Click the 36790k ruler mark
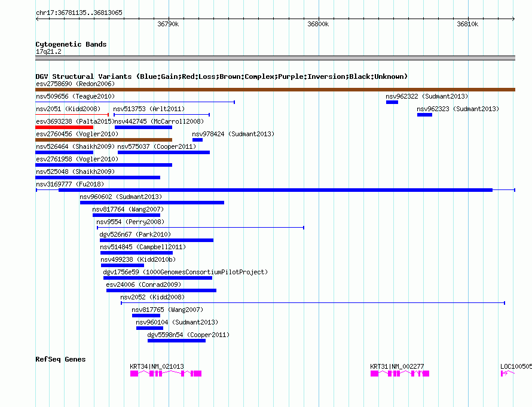The height and width of the screenshot is (407, 532). 168,24
